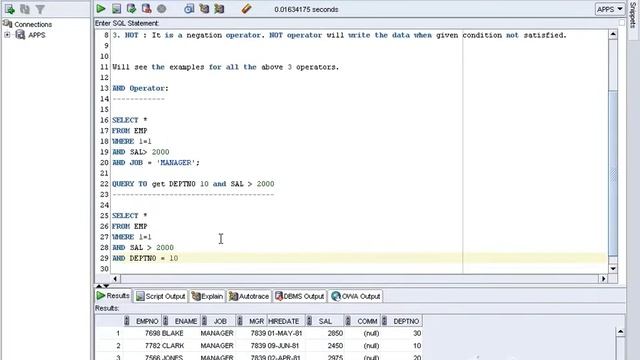The image size is (640, 360).
Task: Click the downward split-pane arrow above the Results tab
Action: (106, 286)
